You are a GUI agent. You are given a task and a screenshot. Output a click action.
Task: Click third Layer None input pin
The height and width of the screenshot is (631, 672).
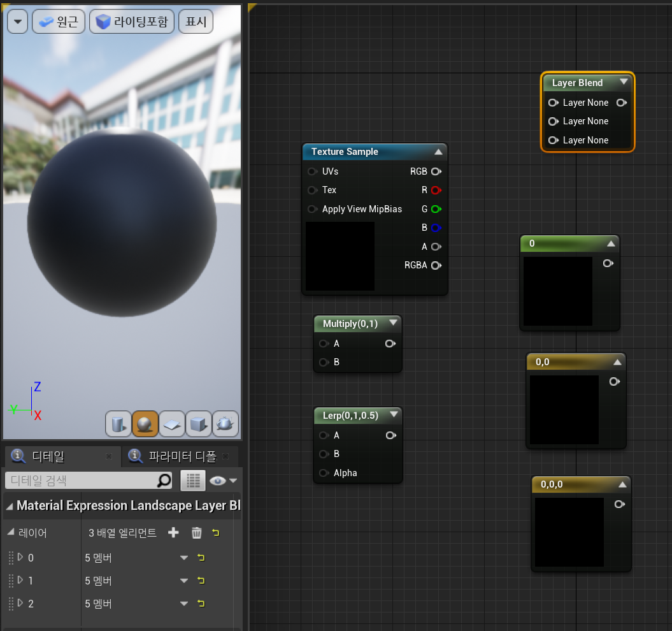[x=554, y=140]
